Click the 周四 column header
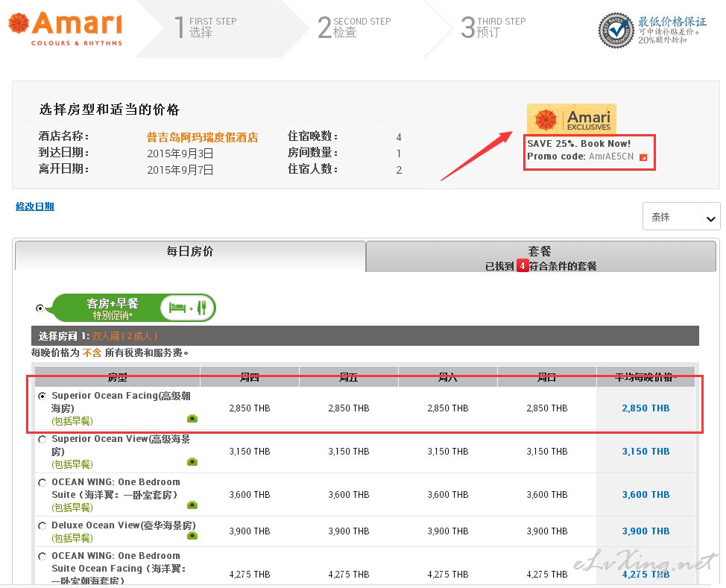Viewport: 726px width, 588px height. [250, 377]
